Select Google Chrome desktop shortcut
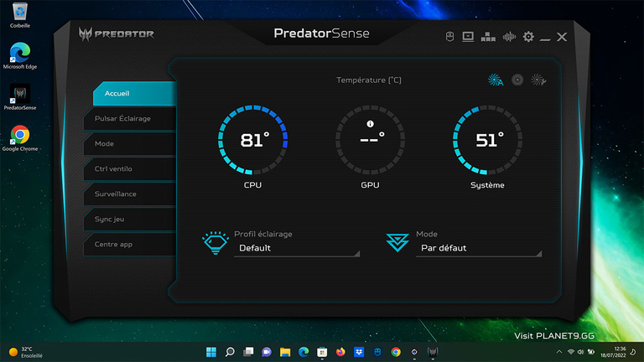The height and width of the screenshot is (362, 644). tap(20, 138)
